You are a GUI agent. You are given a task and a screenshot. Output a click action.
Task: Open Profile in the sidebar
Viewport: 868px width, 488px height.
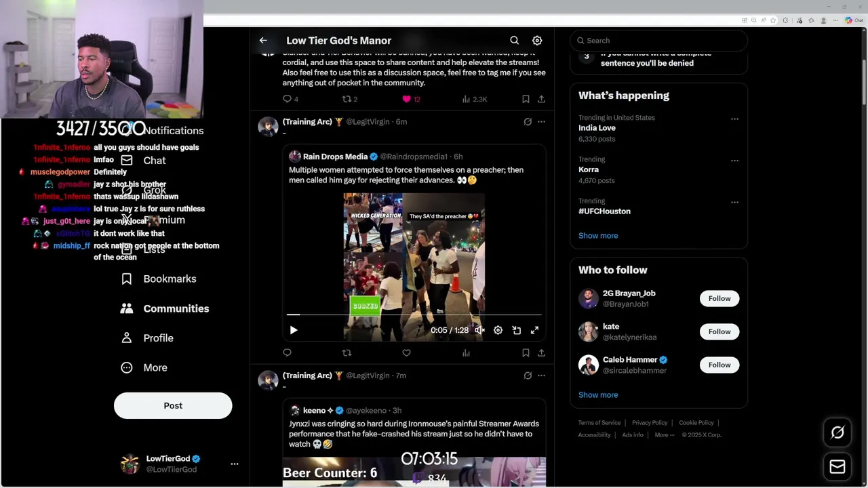pos(147,338)
